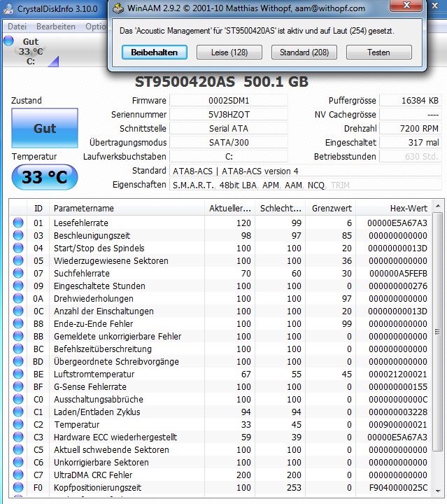Click status orb of Beschleunigungszeit row
The image size is (447, 504).
18,235
